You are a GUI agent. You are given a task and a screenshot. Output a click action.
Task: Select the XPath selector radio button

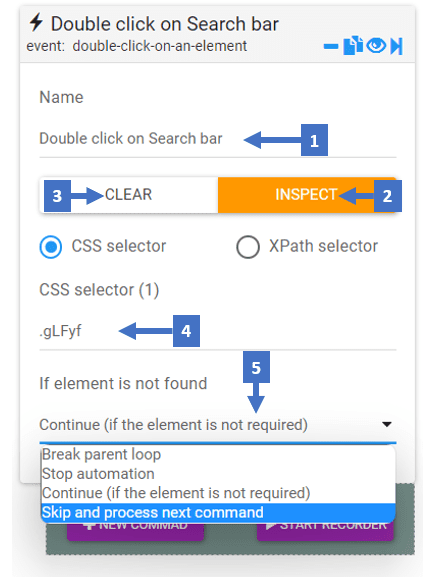[248, 247]
